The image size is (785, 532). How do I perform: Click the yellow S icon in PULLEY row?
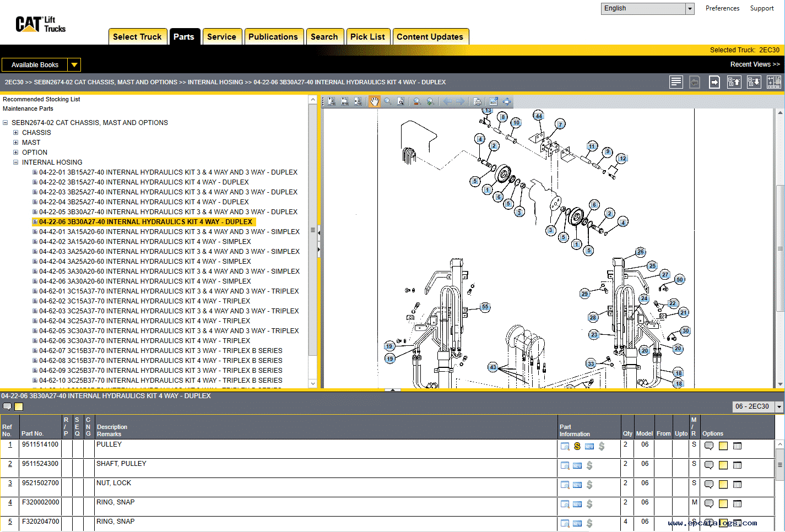coord(577,446)
